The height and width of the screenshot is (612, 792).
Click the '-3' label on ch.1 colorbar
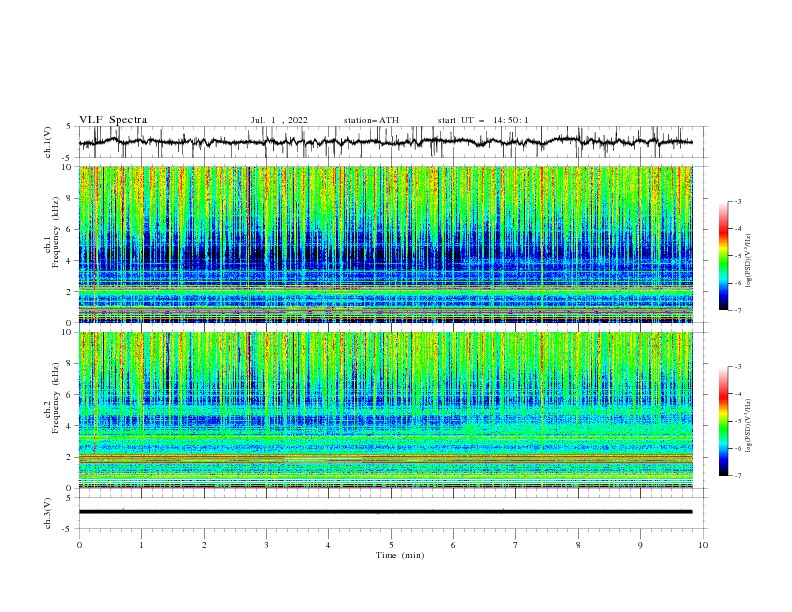pos(738,201)
